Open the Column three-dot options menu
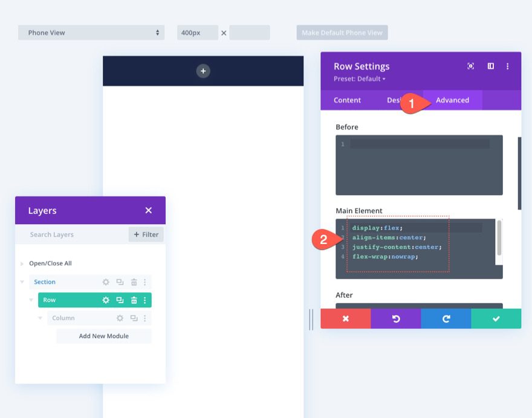 tap(144, 318)
